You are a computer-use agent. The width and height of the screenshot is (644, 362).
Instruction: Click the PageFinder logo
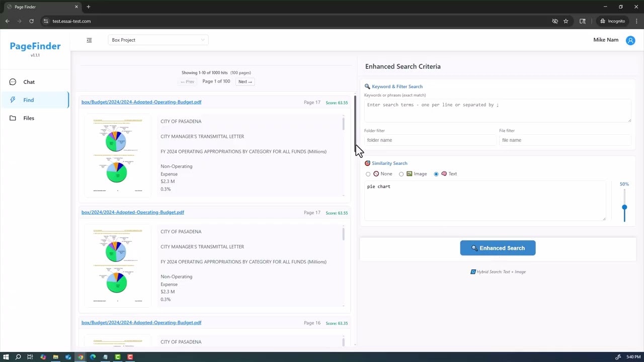[35, 46]
